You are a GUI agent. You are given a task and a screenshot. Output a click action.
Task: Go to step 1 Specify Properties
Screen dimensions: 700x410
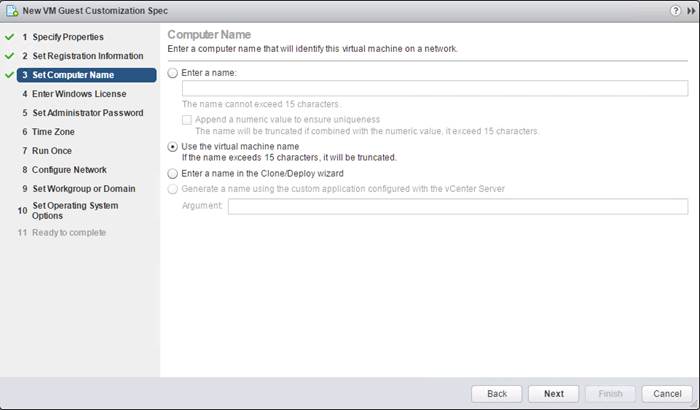tap(63, 37)
